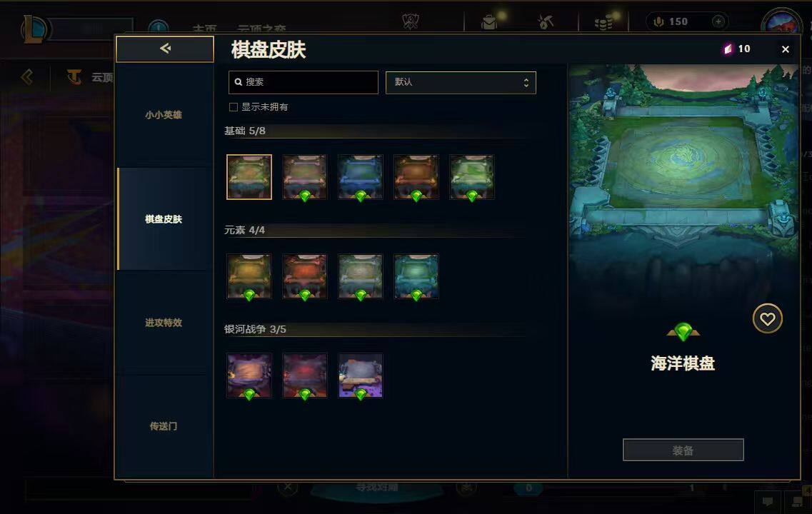812x514 pixels.
Task: Click the dropdown arrows on 默认
Action: pos(526,82)
